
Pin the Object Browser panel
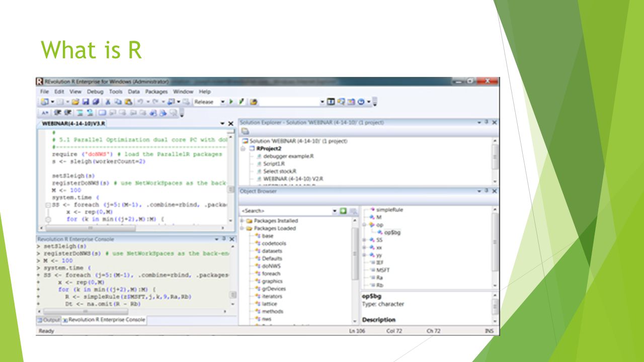[487, 191]
